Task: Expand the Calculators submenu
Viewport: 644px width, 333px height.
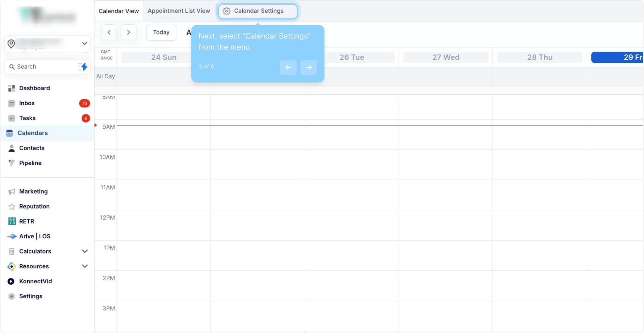Action: click(x=85, y=251)
